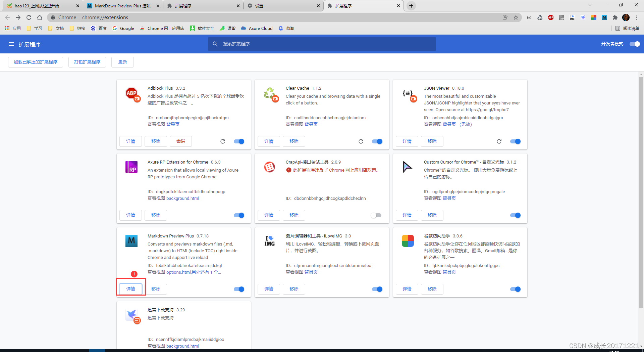
Task: Open iLoveIMG extension details
Action: 269,289
